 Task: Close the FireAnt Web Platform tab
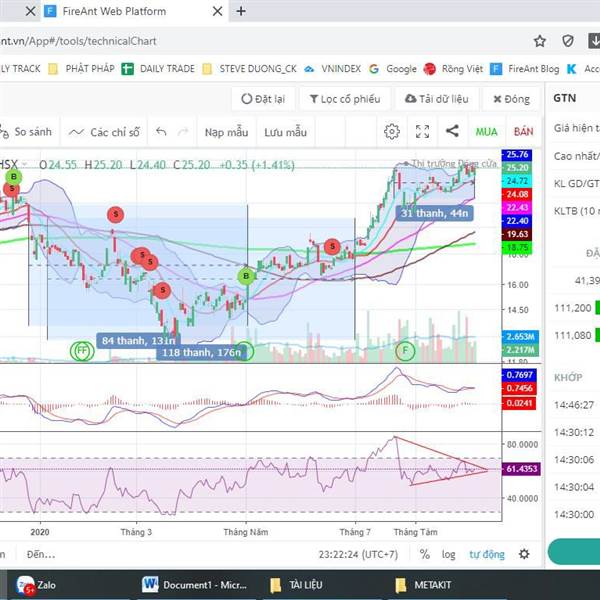click(x=217, y=11)
